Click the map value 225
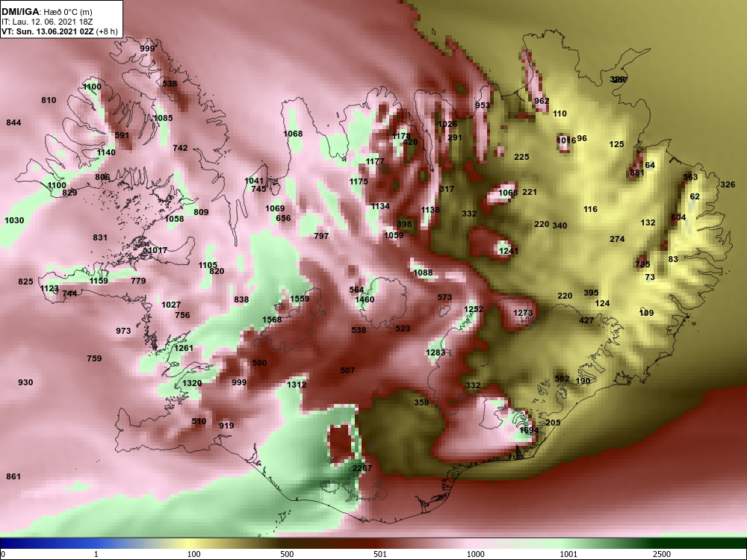747x560 pixels. [521, 157]
